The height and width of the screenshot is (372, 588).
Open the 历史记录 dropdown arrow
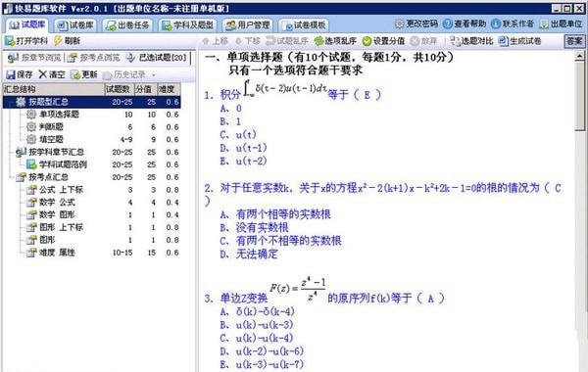pos(154,75)
